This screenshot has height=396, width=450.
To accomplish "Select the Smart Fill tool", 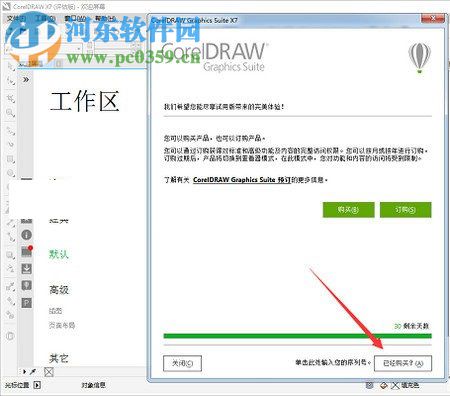I will (11, 315).
